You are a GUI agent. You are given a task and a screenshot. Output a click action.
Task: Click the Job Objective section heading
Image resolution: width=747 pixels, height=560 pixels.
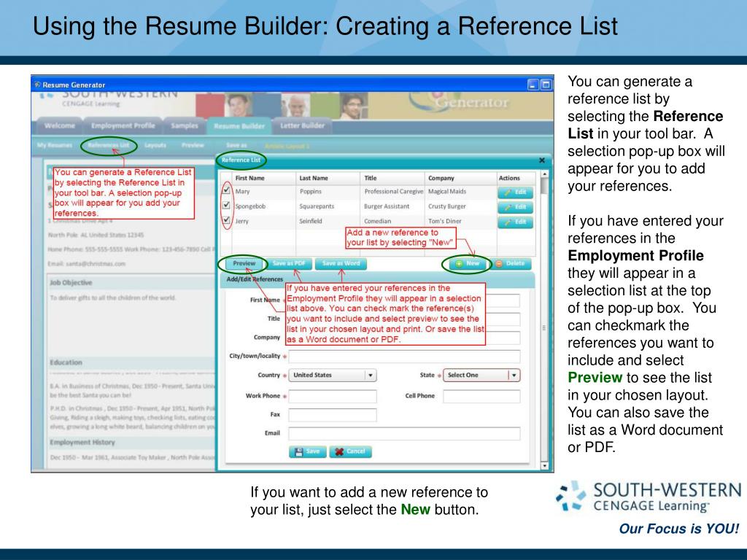coord(71,283)
